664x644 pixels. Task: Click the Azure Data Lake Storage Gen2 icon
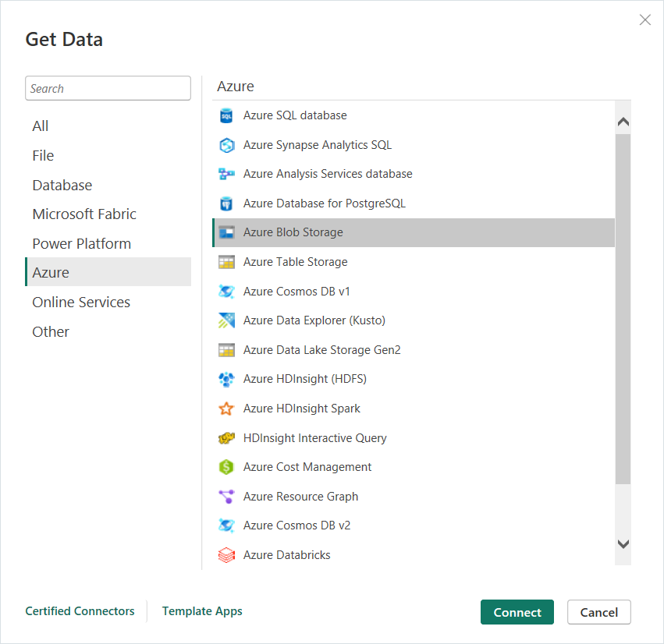click(x=226, y=350)
